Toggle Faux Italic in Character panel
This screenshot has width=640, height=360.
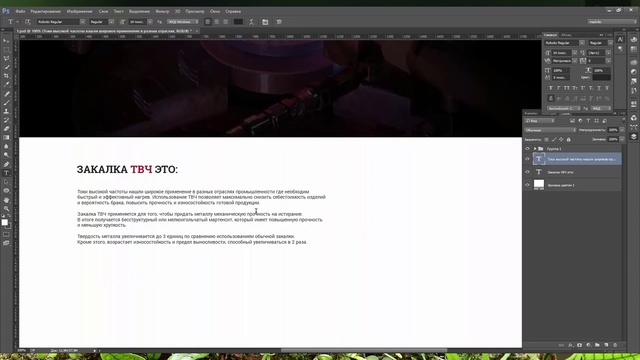(x=559, y=88)
